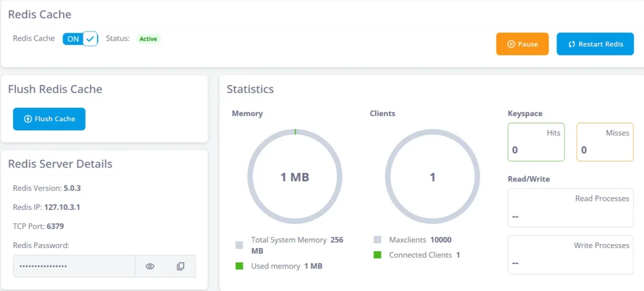
Task: Click the green Connected Clients legend swatch
Action: pos(377,255)
